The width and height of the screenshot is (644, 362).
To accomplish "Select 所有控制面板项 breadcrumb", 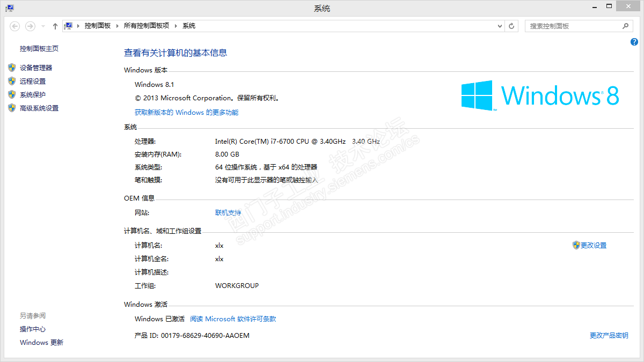I will point(147,26).
